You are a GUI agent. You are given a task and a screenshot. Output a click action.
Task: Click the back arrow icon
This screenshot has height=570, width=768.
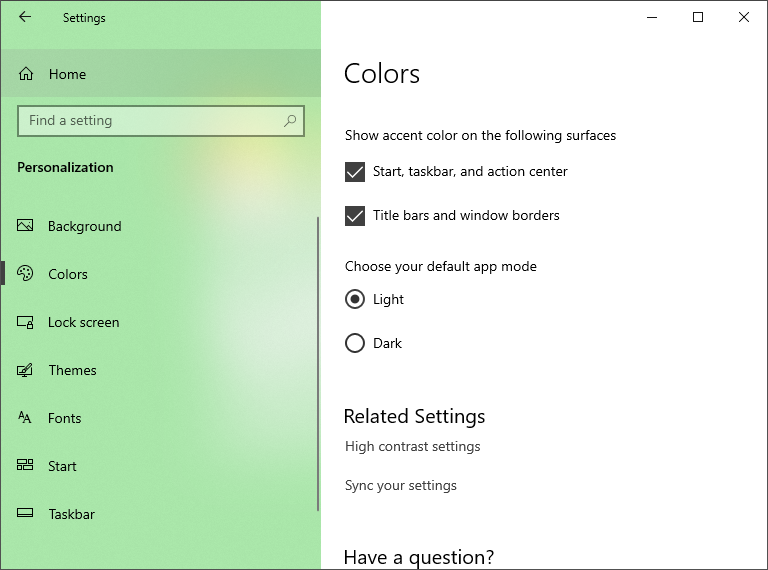point(25,17)
